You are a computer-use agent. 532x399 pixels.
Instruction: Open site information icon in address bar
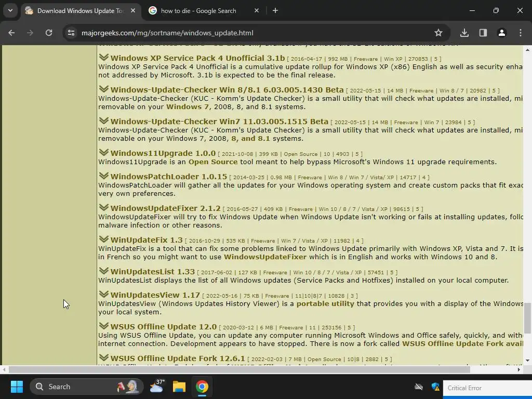click(x=71, y=33)
